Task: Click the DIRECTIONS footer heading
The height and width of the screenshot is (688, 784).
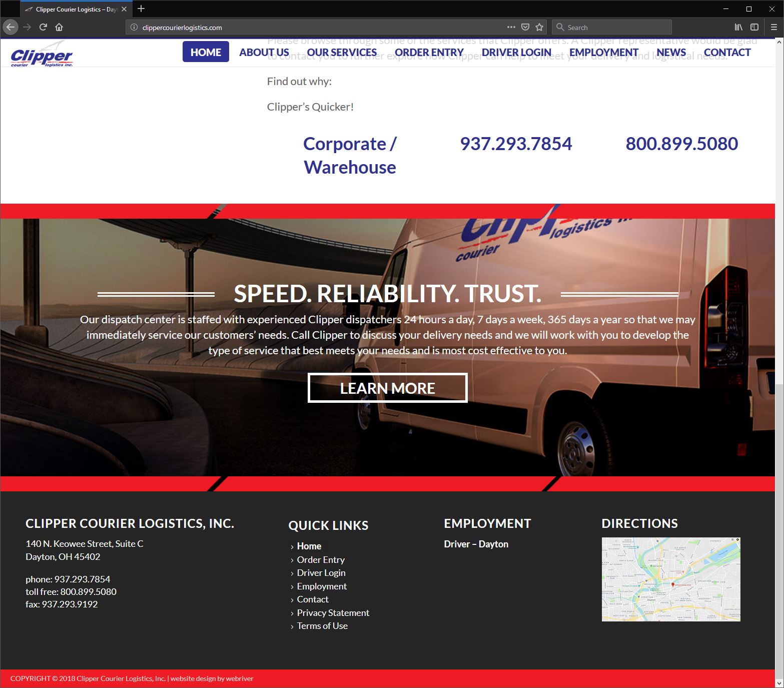Action: (x=639, y=523)
